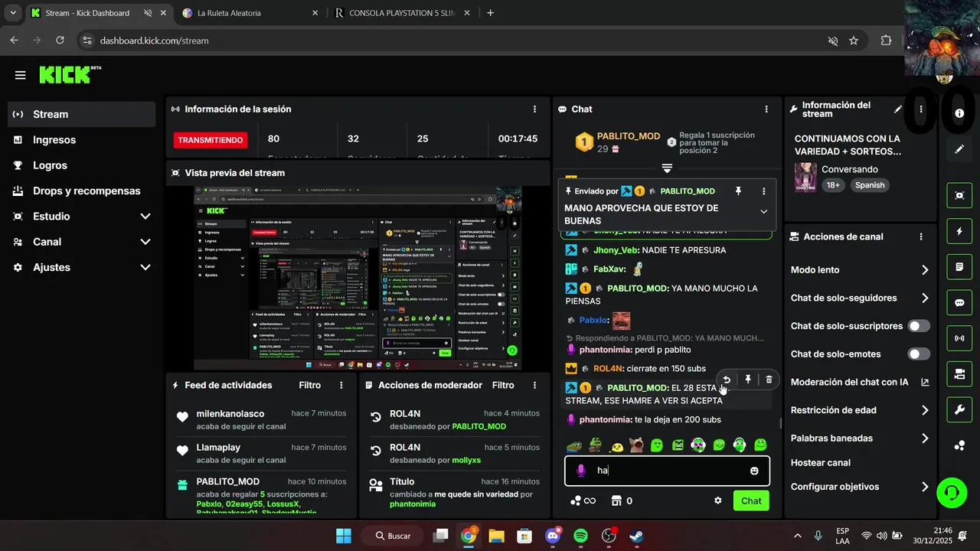Click the chat scrollbar thumb
The height and width of the screenshot is (551, 980).
point(781,422)
